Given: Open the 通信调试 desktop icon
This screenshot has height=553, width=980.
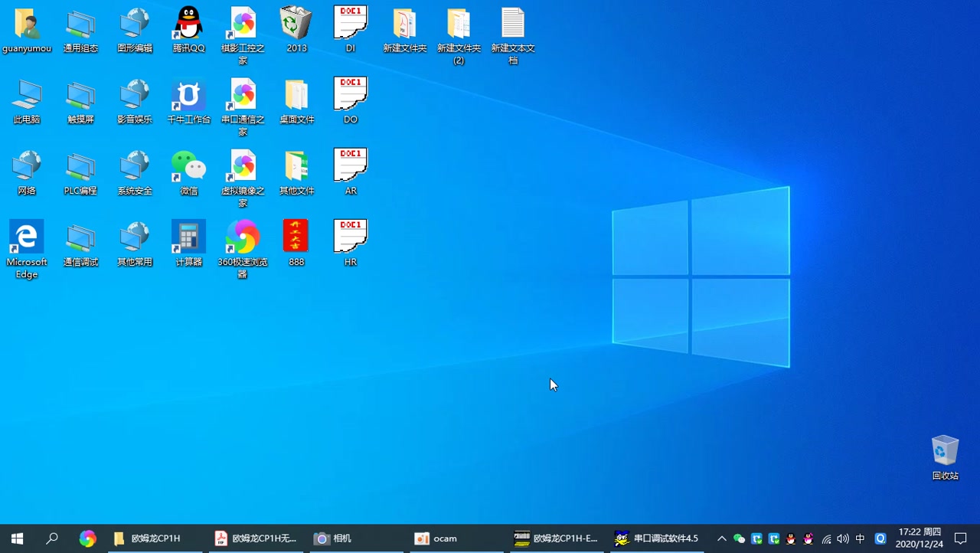Looking at the screenshot, I should click(80, 244).
